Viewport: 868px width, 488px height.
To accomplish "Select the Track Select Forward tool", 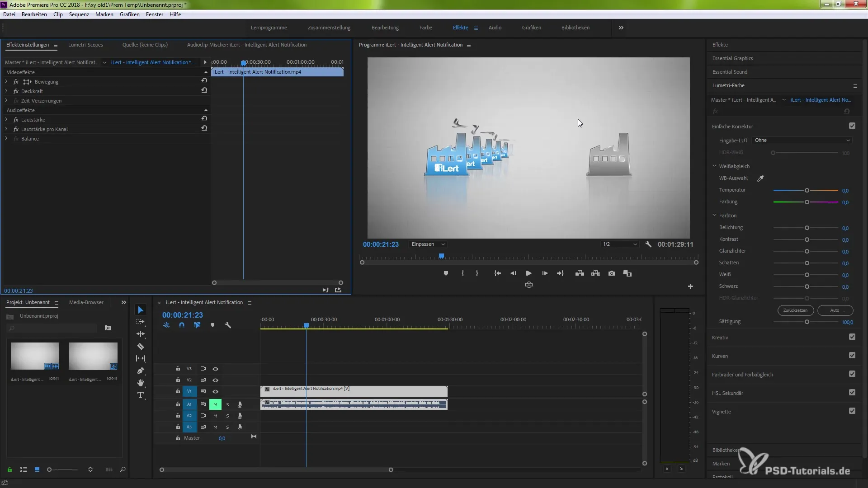I will pos(141,322).
